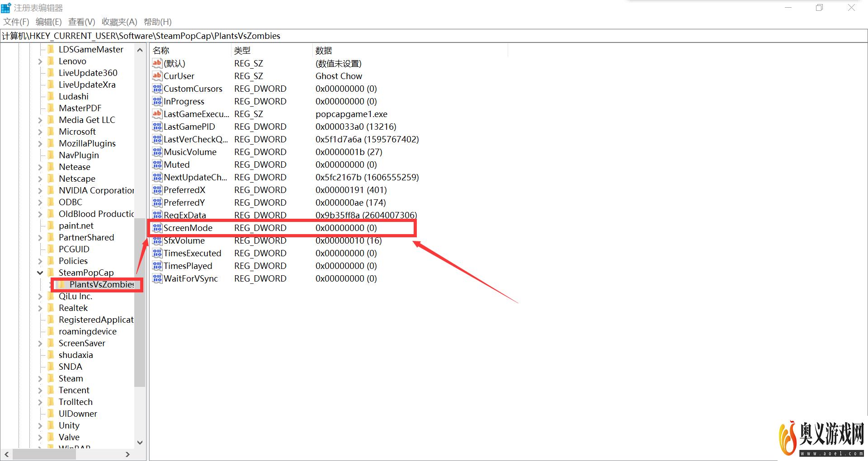The width and height of the screenshot is (868, 461).
Task: Select the paint.net key
Action: click(76, 226)
